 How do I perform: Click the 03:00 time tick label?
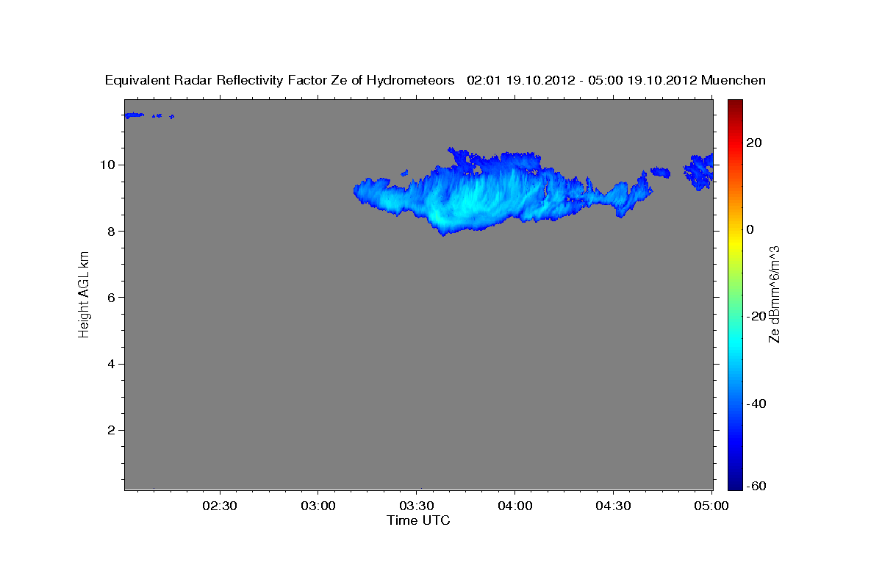(318, 506)
